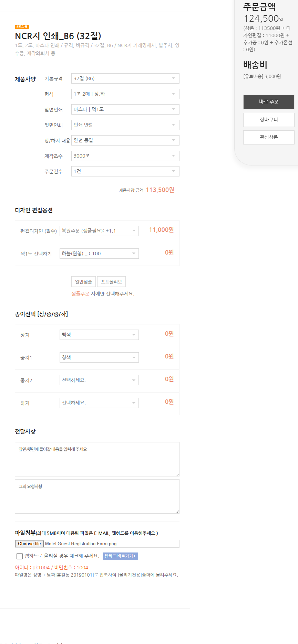Screen dimensions: 298x644
Task: Open the 기본규격 dropdown showing 32절 (B6)
Action: 125,78
